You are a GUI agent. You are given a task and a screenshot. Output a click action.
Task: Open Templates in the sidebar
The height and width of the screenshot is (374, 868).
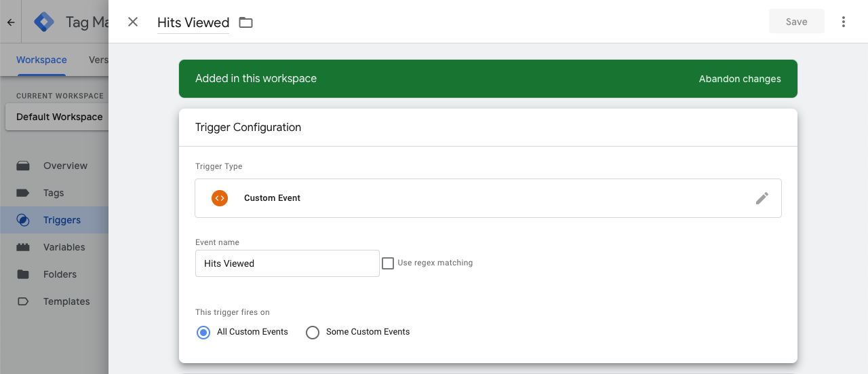click(x=54, y=301)
